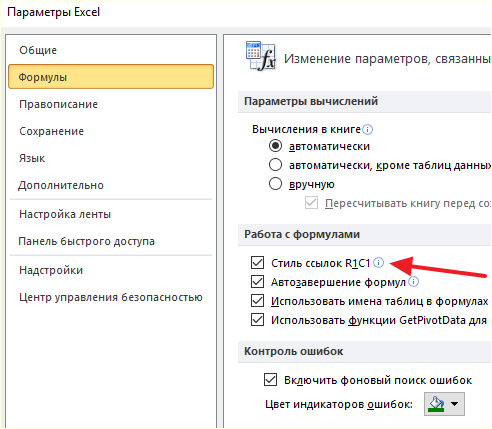Image resolution: width=492 pixels, height=429 pixels.
Task: Toggle Использовать имена таблиц в формулах
Action: pyautogui.click(x=257, y=301)
